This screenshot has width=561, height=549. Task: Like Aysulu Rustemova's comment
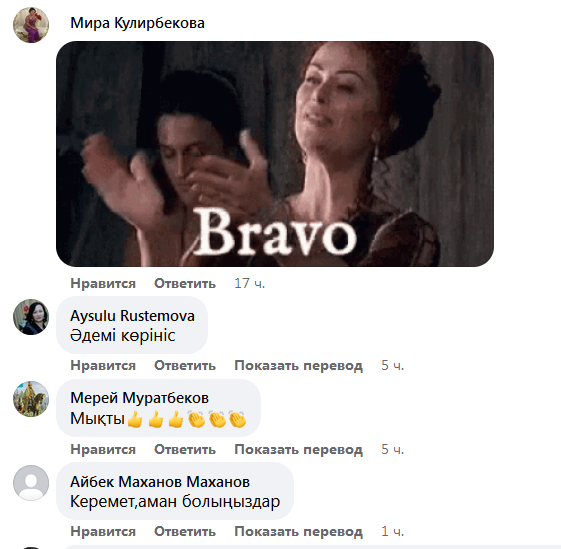coord(103,365)
